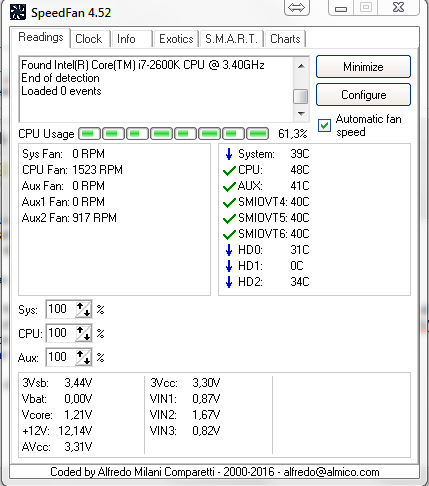Click the VIN2 voltage value 1,67V

tap(206, 415)
